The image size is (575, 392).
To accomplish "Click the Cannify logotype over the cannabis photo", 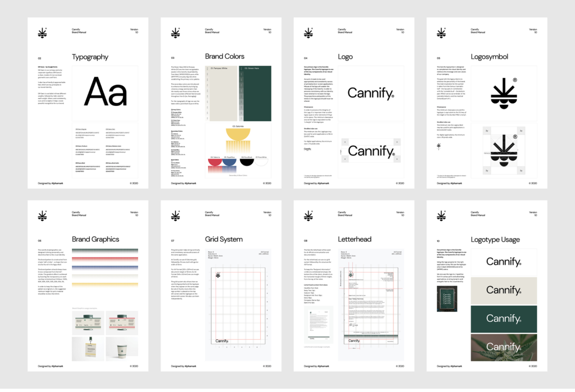I will click(504, 347).
